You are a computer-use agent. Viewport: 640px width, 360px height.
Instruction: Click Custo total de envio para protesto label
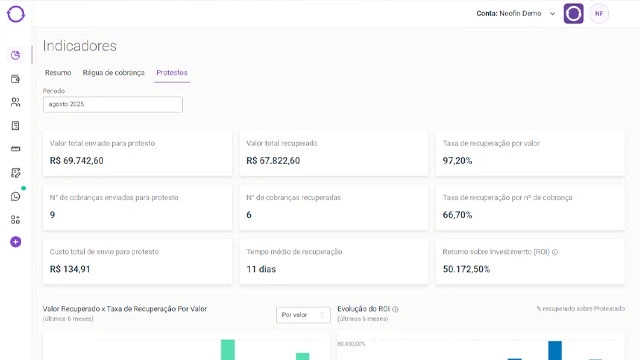tap(104, 252)
